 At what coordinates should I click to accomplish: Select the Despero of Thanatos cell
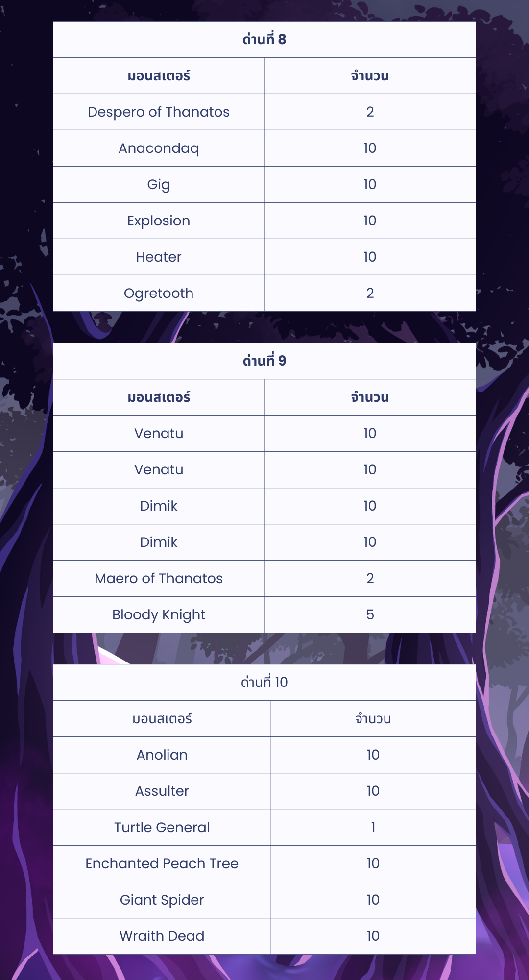point(159,112)
